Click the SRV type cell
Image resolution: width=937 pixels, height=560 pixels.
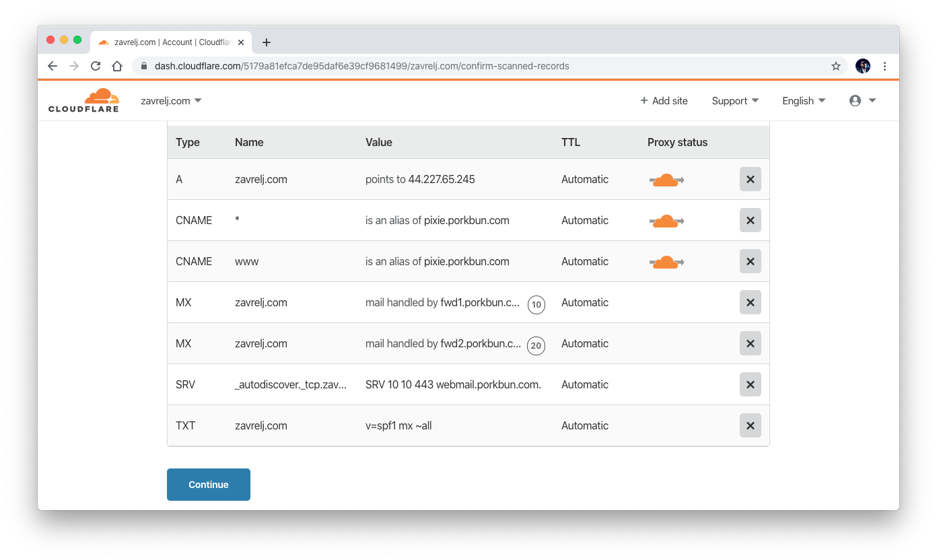(185, 384)
